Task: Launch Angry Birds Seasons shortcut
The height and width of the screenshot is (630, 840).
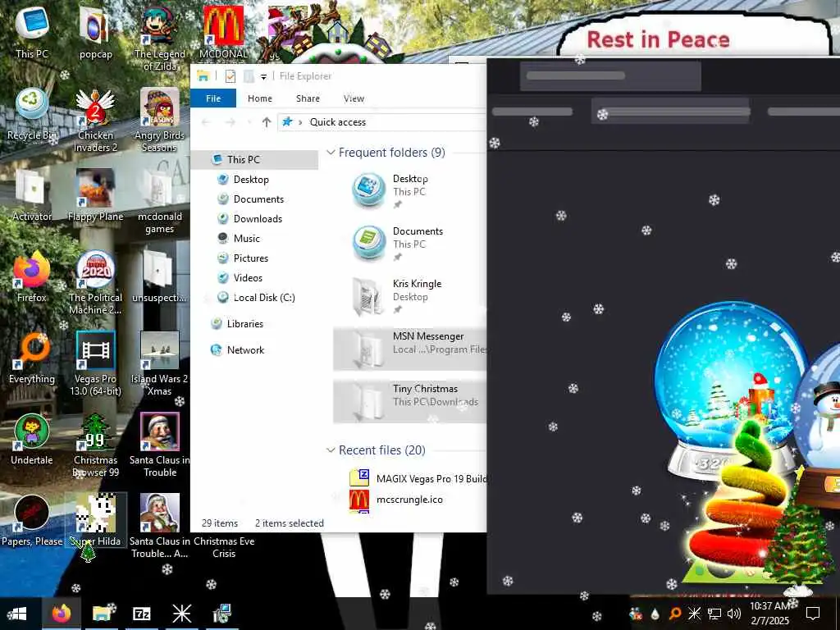Action: pyautogui.click(x=160, y=120)
